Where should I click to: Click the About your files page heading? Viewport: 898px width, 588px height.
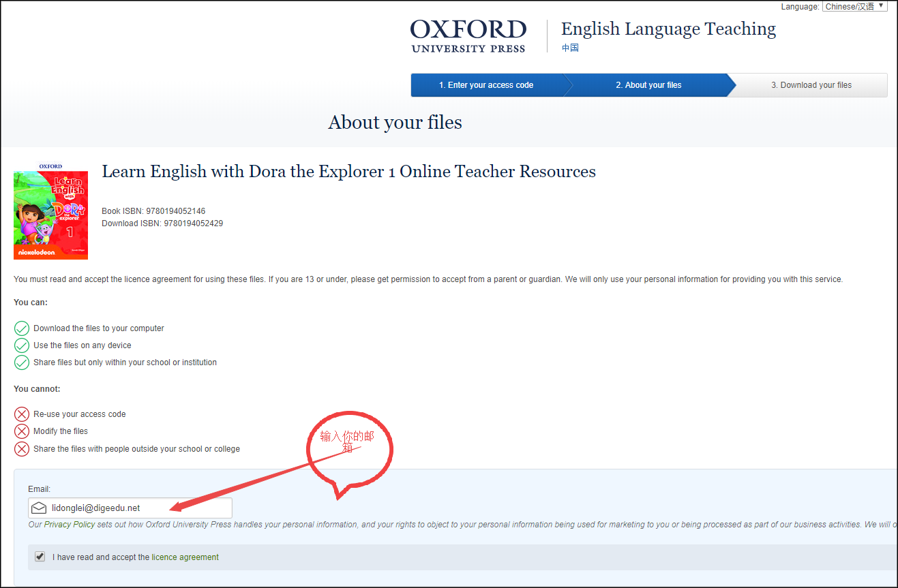395,123
